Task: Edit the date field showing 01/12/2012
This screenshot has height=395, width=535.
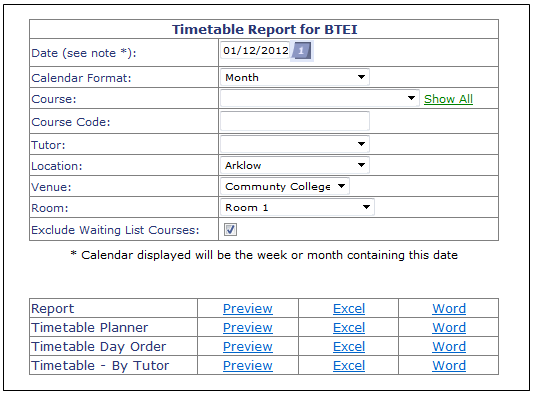Action: click(255, 50)
